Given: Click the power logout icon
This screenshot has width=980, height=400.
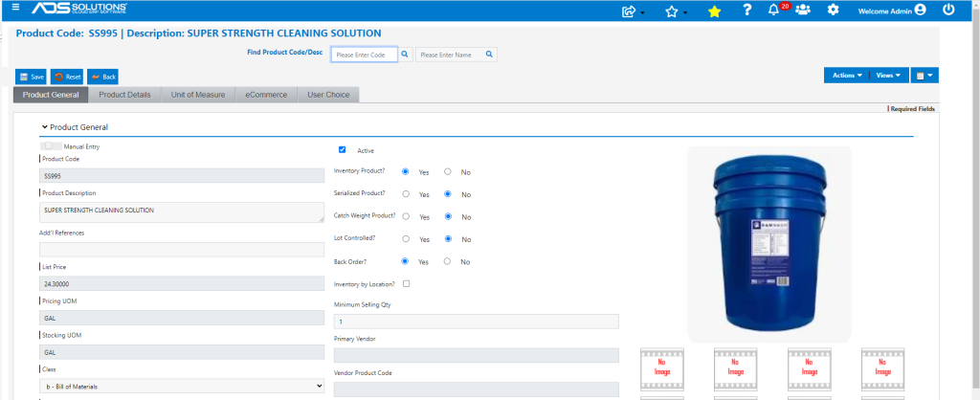Looking at the screenshot, I should coord(948,10).
